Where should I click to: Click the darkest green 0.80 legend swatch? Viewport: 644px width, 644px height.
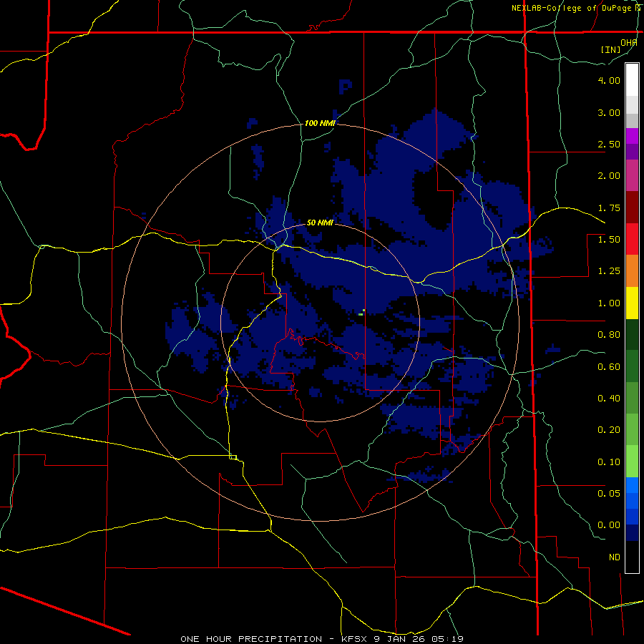coord(632,335)
